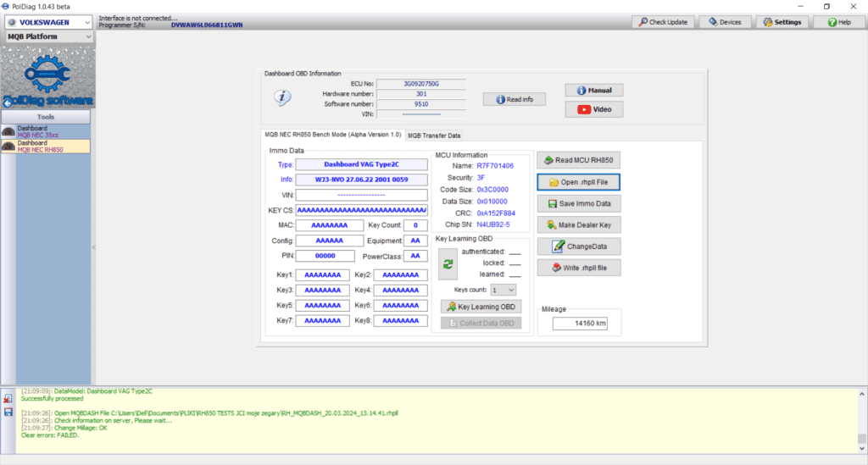Click the CRC value 0xA152F884
The image size is (868, 465).
pos(496,213)
